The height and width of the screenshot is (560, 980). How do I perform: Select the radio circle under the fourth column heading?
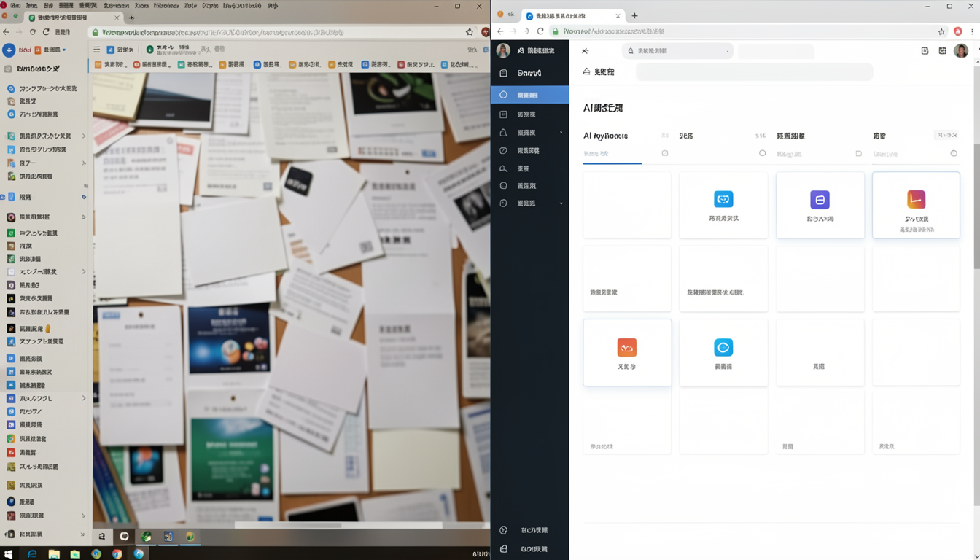pyautogui.click(x=954, y=153)
